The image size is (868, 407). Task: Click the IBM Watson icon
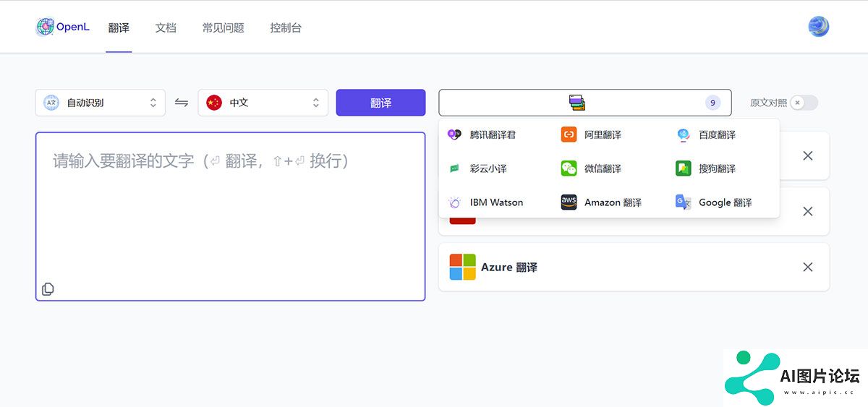(x=454, y=202)
